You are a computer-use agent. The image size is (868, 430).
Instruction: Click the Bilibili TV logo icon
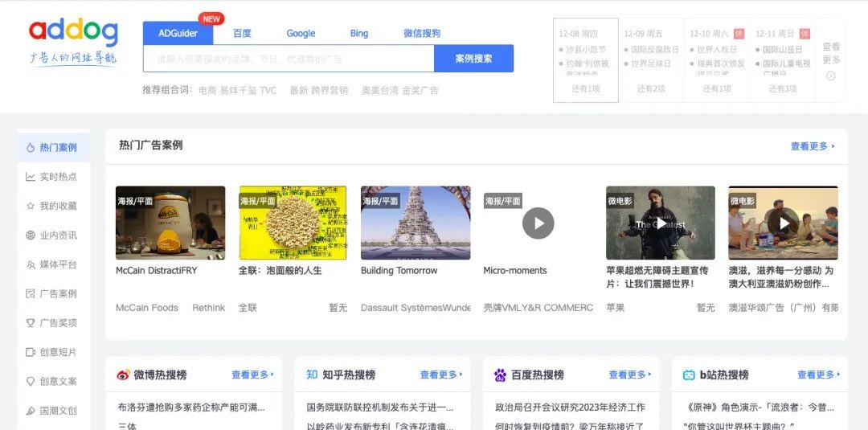[689, 375]
